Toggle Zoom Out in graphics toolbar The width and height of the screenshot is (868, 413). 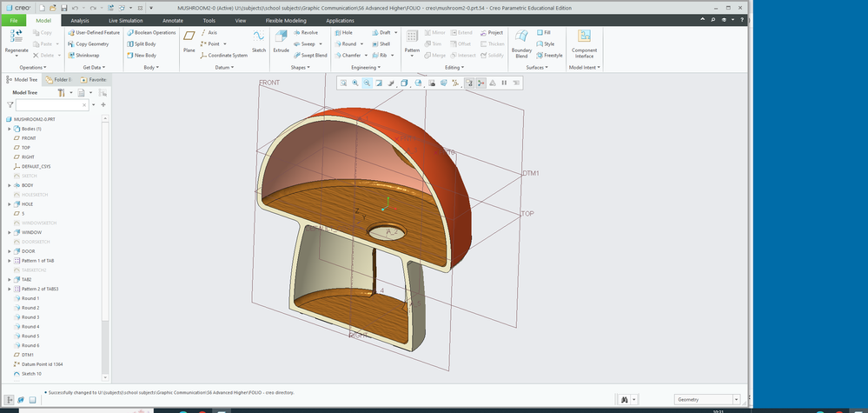tap(368, 83)
